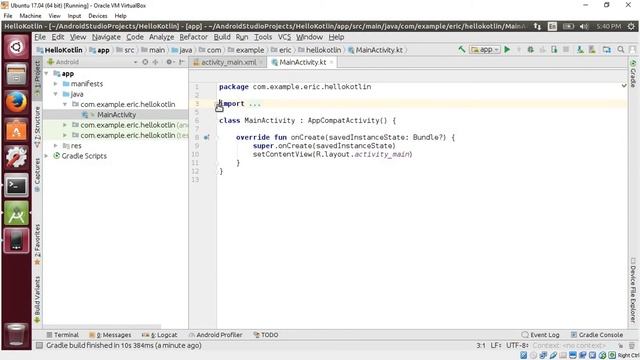Viewport: 640px width, 360px height.
Task: Toggle the Structure tool window button
Action: tap(37, 127)
